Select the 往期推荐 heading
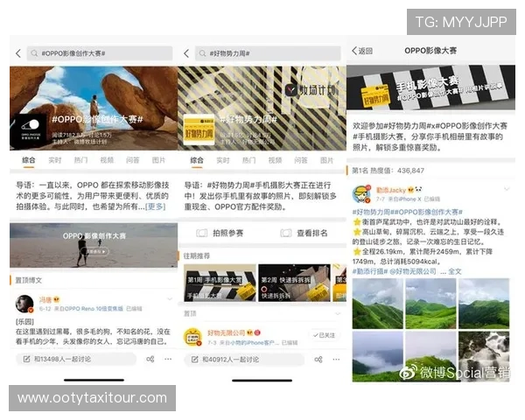Image resolution: width=525 pixels, height=420 pixels. click(x=197, y=256)
